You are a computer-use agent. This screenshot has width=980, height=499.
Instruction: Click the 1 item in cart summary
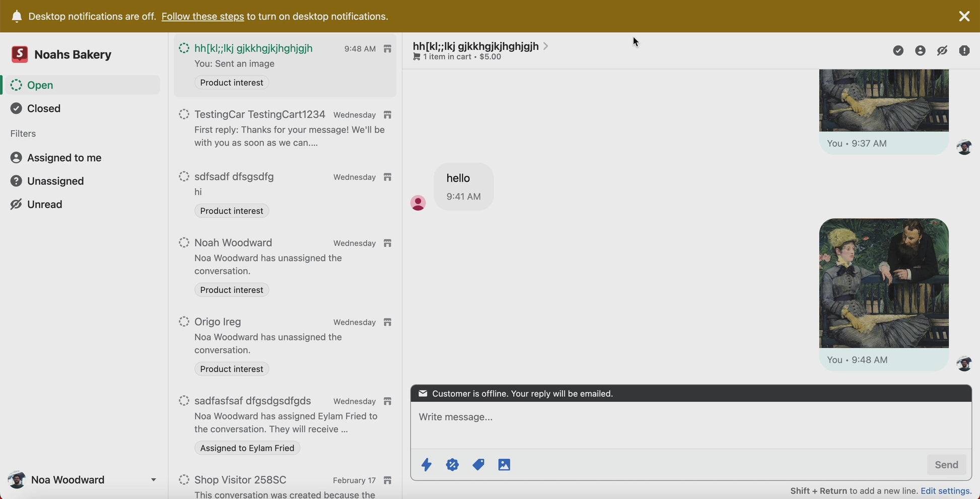pos(457,57)
